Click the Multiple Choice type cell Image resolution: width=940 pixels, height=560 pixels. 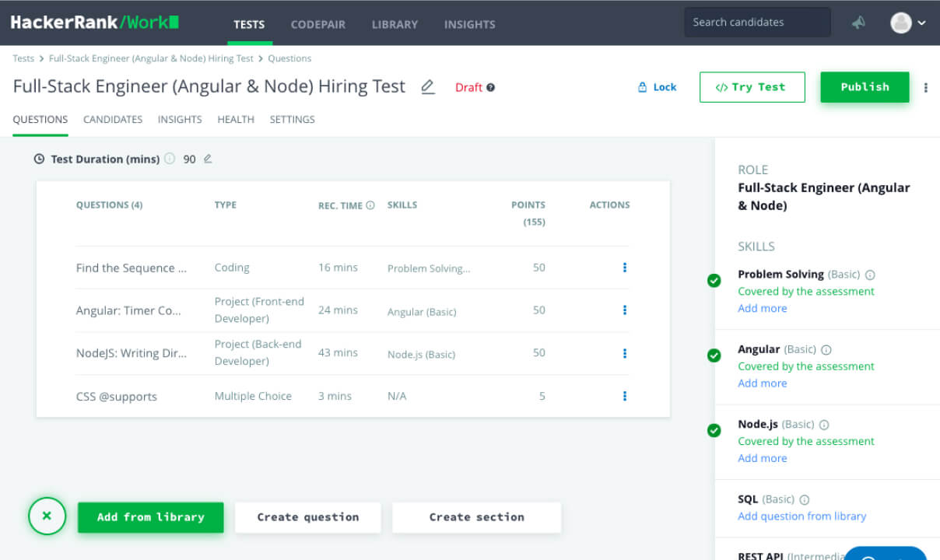click(x=253, y=396)
